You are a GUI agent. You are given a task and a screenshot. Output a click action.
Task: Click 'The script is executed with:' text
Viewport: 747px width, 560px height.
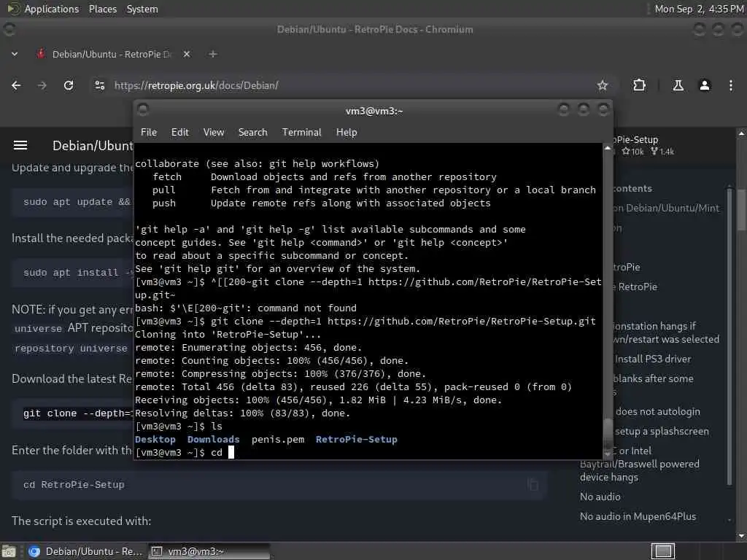click(x=82, y=521)
